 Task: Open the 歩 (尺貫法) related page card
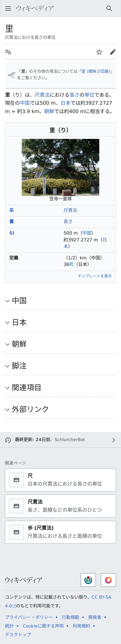click(x=60, y=532)
